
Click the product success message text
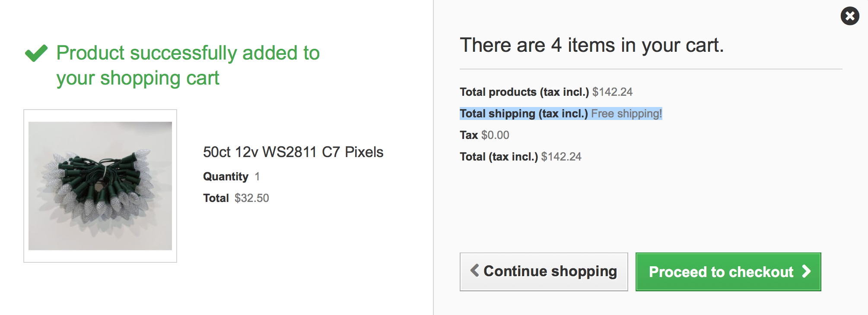click(188, 65)
